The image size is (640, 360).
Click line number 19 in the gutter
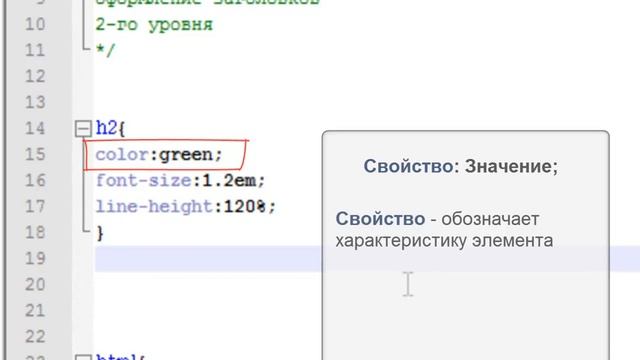click(x=35, y=259)
